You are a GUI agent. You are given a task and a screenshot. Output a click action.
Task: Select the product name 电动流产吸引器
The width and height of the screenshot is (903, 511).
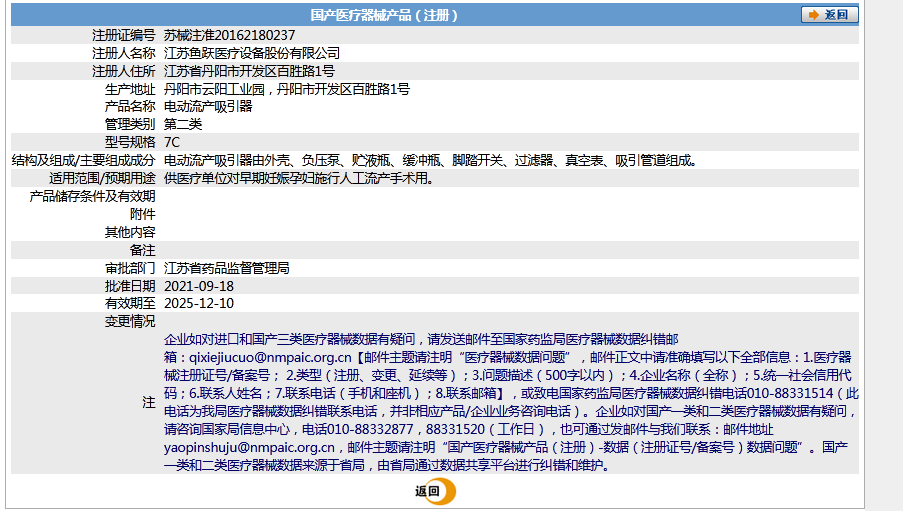click(208, 107)
